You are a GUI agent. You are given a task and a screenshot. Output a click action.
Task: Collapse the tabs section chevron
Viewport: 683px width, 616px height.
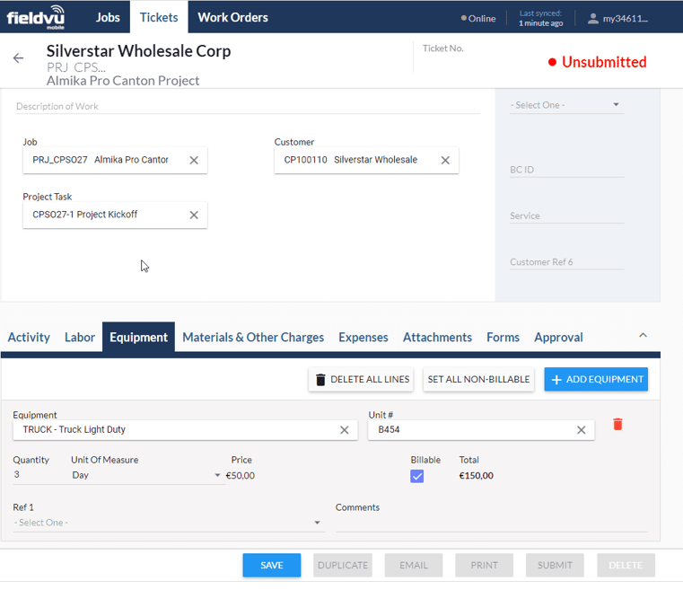pos(643,335)
